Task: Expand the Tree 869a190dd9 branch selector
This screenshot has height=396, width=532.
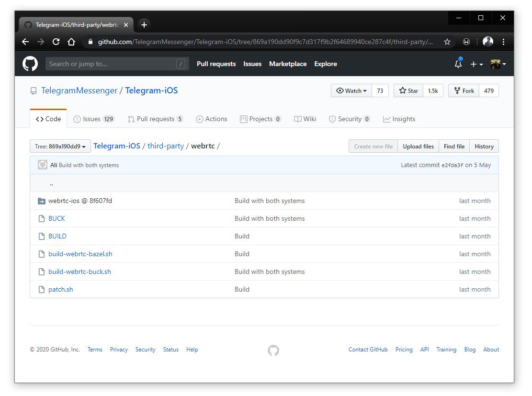Action: click(x=60, y=147)
